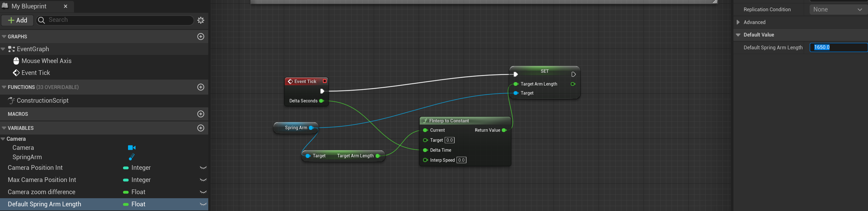Open the Replication Condition dropdown
This screenshot has height=211, width=868.
click(x=838, y=9)
